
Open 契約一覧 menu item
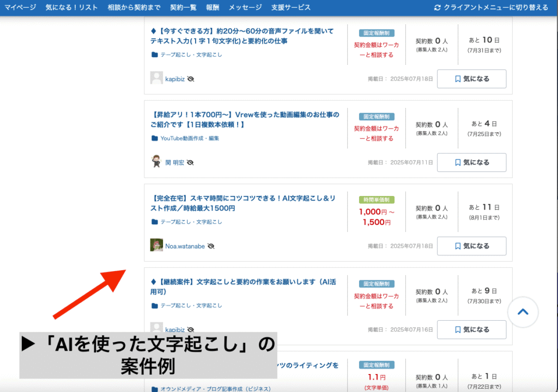tap(183, 8)
